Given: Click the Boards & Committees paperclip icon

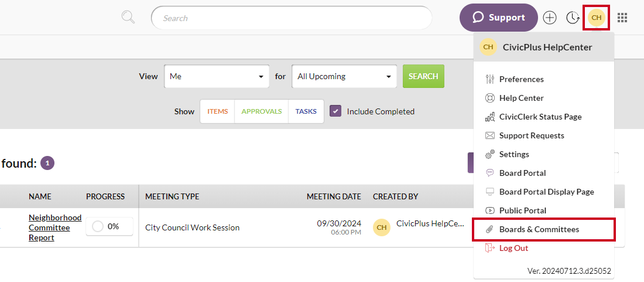Looking at the screenshot, I should (489, 229).
